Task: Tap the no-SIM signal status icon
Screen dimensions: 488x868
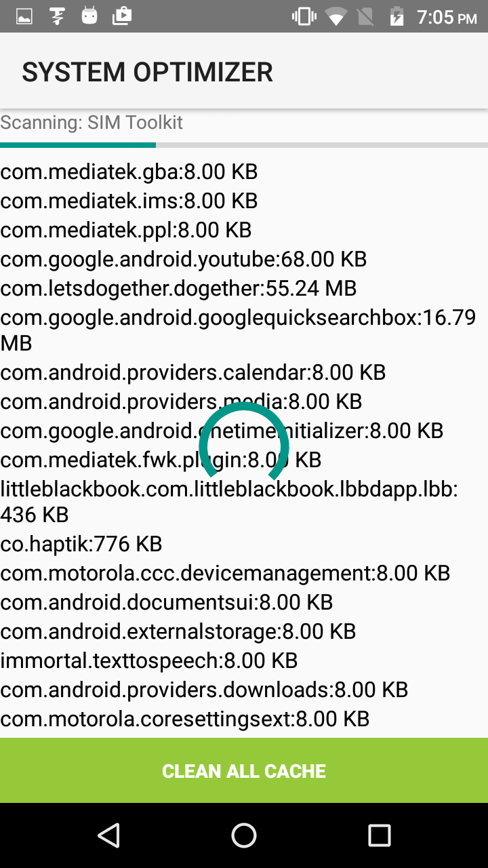Action: [x=366, y=16]
